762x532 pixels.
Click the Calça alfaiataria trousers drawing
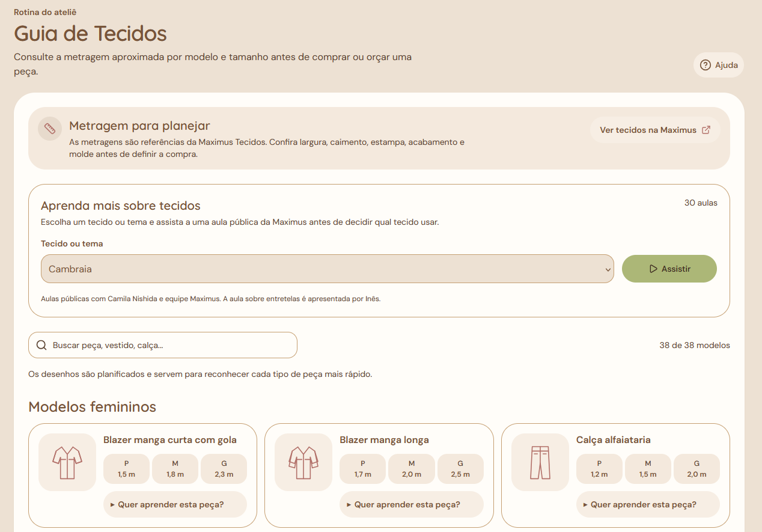click(x=540, y=462)
